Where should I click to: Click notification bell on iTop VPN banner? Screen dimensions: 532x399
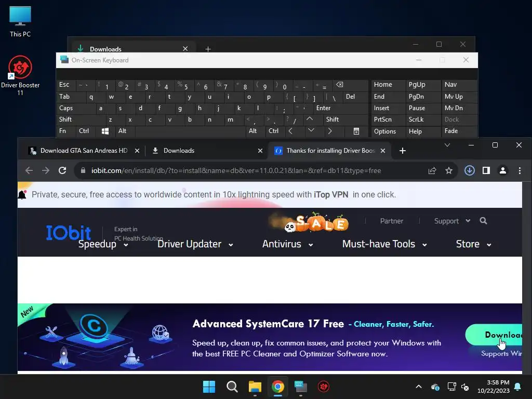tap(22, 194)
